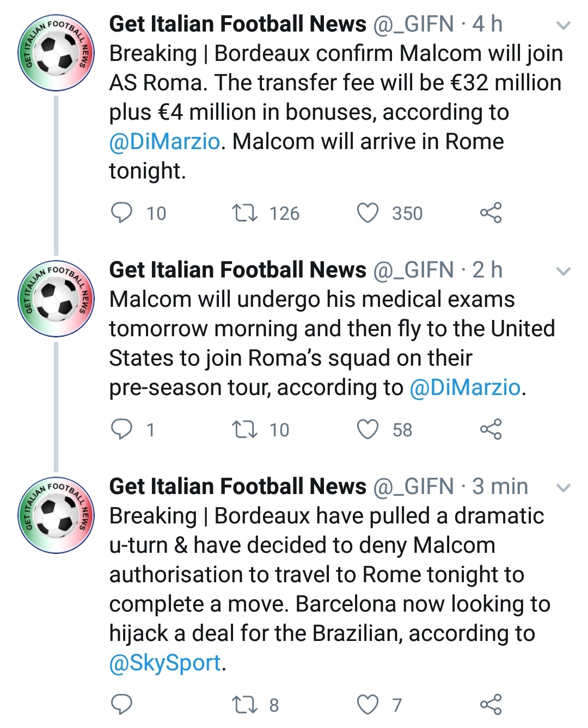
Task: Open profile avatar of the first tweet
Action: pos(56,52)
